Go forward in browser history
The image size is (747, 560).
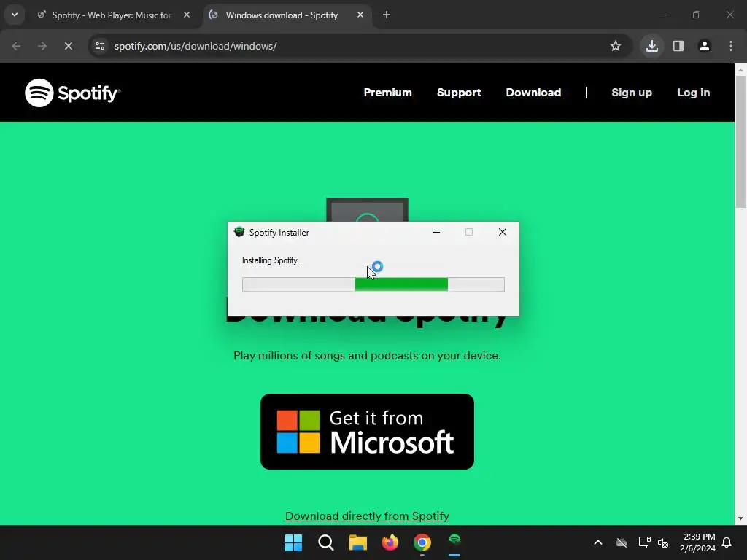pos(42,46)
